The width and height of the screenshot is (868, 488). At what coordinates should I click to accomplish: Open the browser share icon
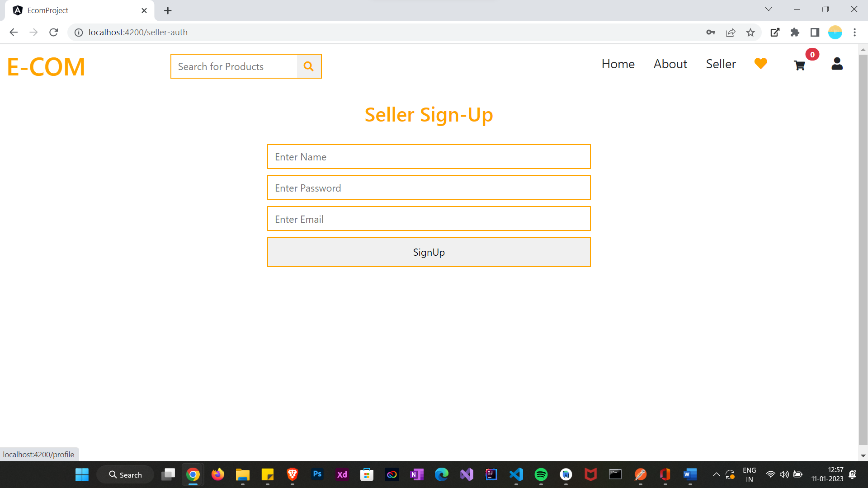(731, 32)
